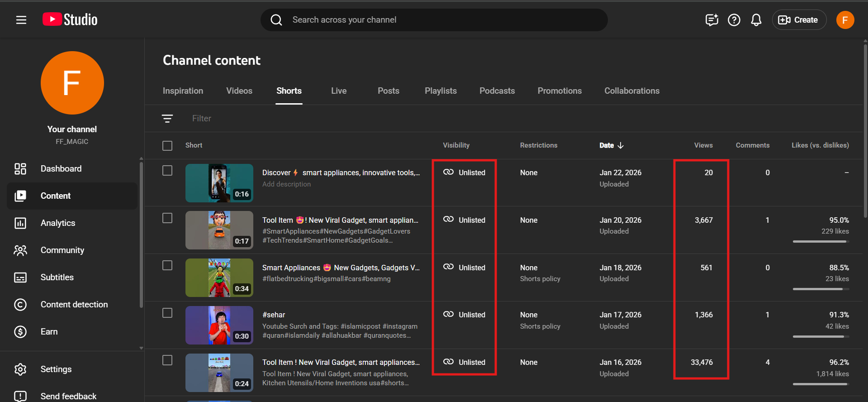The image size is (868, 402).
Task: Open the help question mark icon
Action: pyautogui.click(x=734, y=20)
